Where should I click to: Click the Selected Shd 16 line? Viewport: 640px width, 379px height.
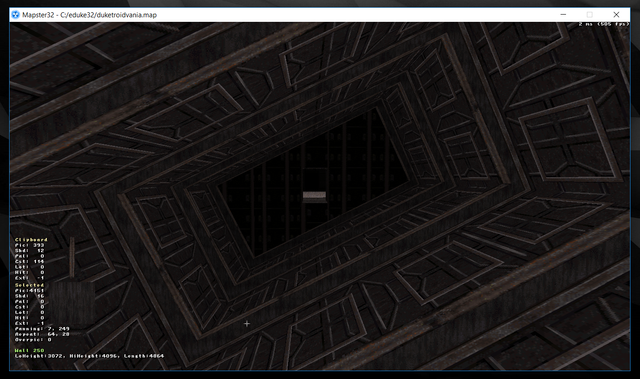[x=29, y=296]
